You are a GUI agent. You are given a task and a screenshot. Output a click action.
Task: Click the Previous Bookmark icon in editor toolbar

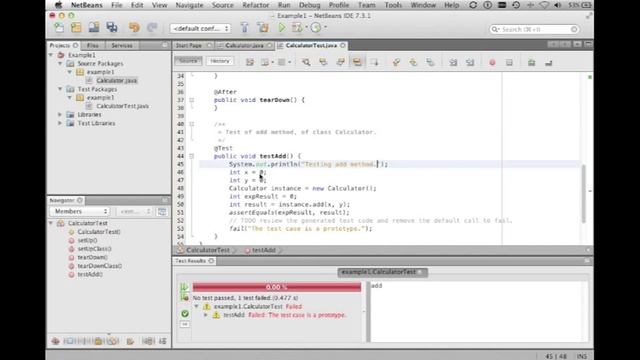pyautogui.click(x=396, y=62)
